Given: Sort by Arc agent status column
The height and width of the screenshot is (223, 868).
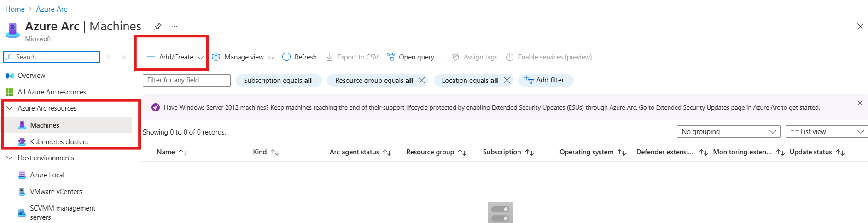Looking at the screenshot, I should [360, 152].
